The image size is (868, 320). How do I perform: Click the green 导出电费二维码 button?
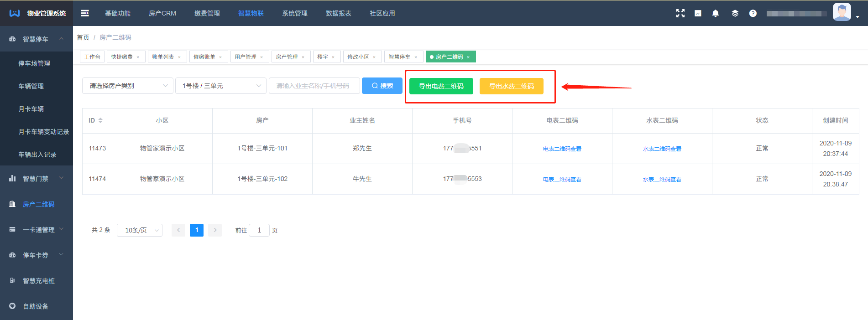point(441,86)
